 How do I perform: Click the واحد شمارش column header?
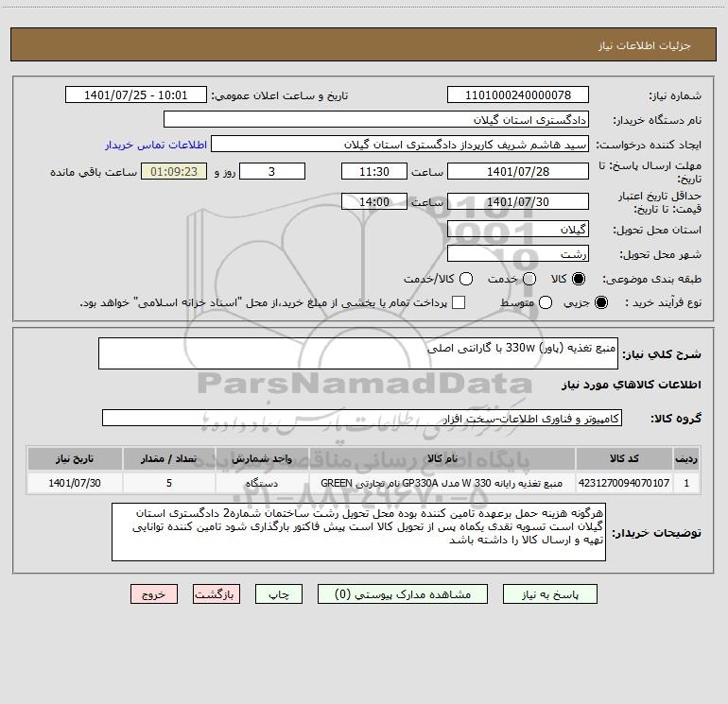(262, 458)
